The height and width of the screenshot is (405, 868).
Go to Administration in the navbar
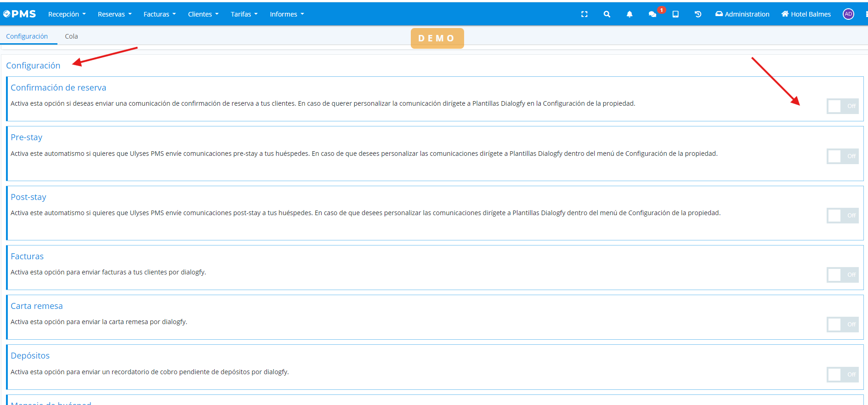(742, 14)
